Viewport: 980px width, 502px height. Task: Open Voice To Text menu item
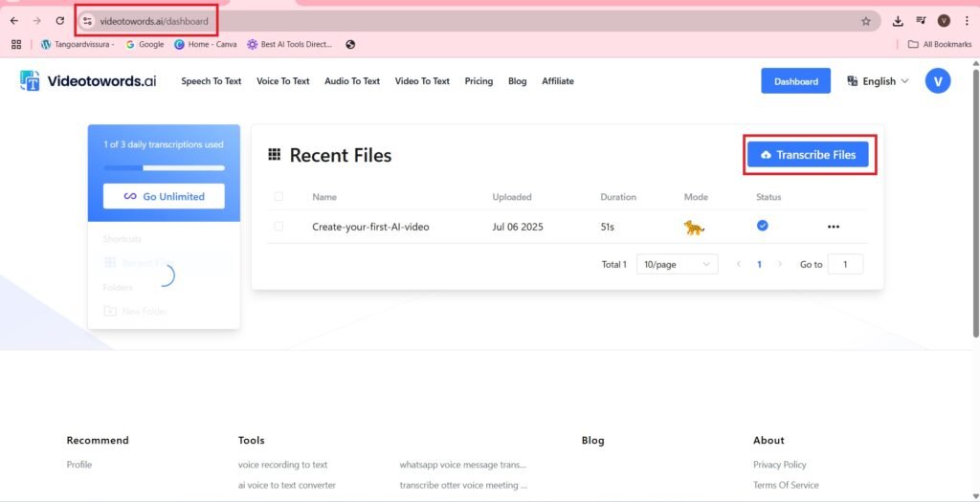click(x=283, y=81)
